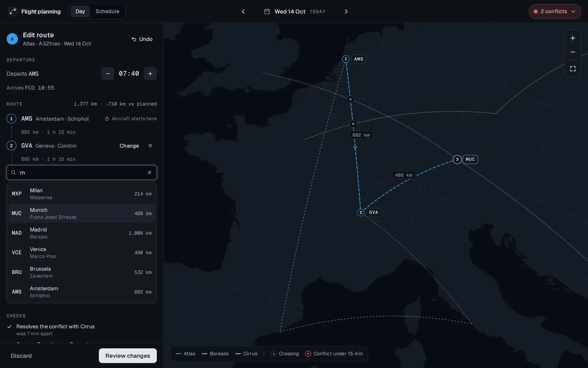
Task: Click the Atlas legend color line
Action: (178, 354)
